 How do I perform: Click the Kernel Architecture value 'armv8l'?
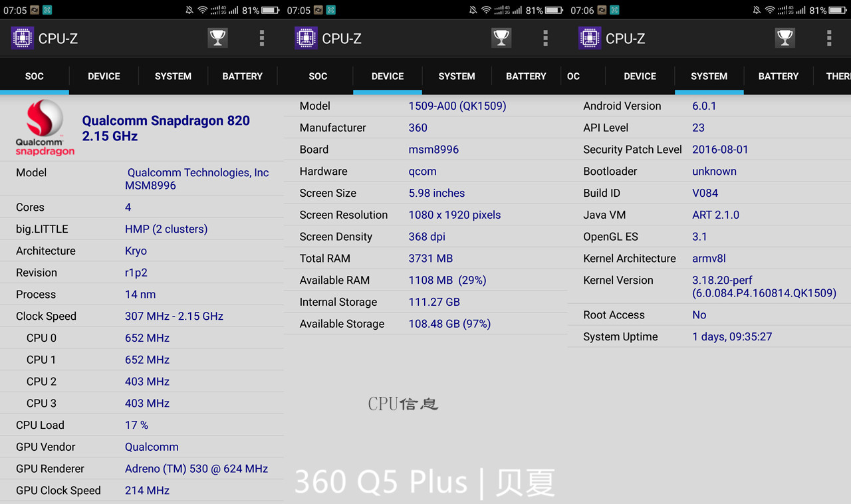coord(708,259)
